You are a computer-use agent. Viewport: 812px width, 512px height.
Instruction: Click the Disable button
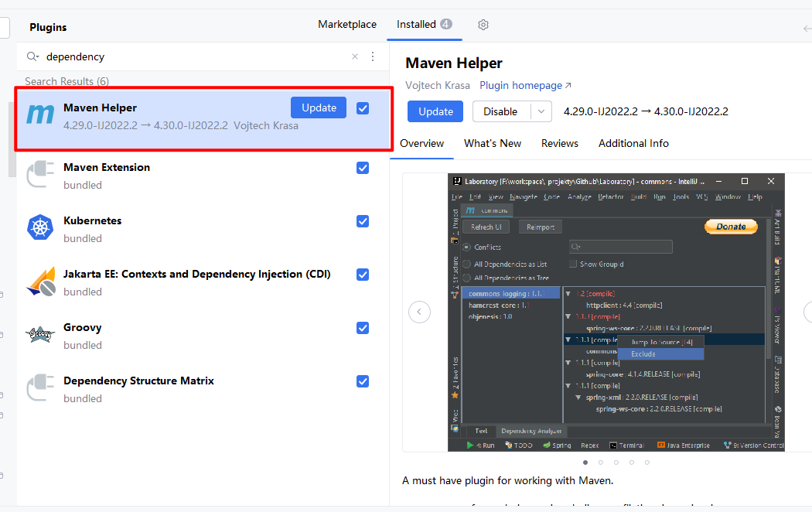tap(501, 111)
